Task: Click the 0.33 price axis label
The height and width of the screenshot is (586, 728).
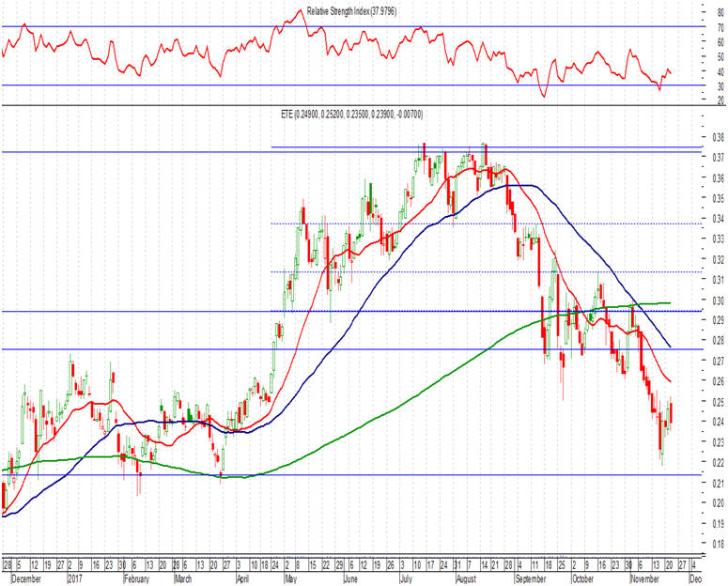Action: point(719,239)
